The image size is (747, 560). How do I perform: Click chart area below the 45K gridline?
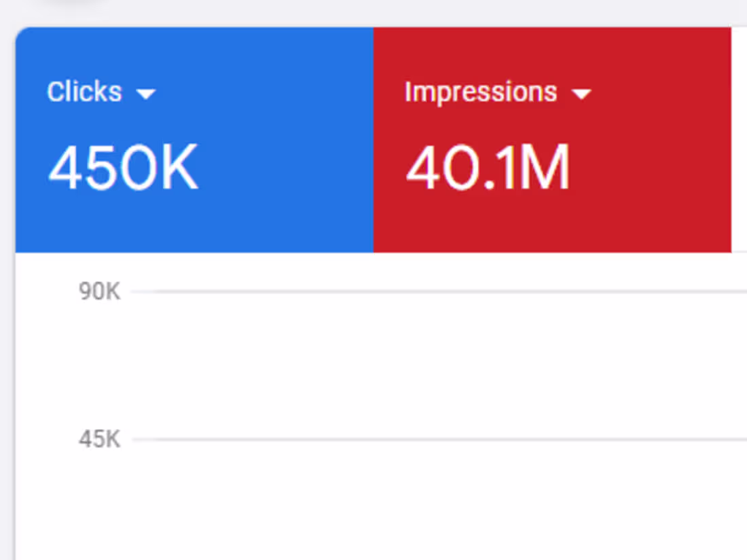click(x=435, y=502)
